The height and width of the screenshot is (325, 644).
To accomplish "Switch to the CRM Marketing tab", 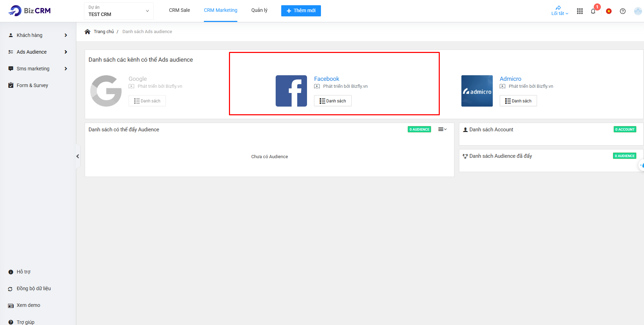I will click(x=221, y=10).
